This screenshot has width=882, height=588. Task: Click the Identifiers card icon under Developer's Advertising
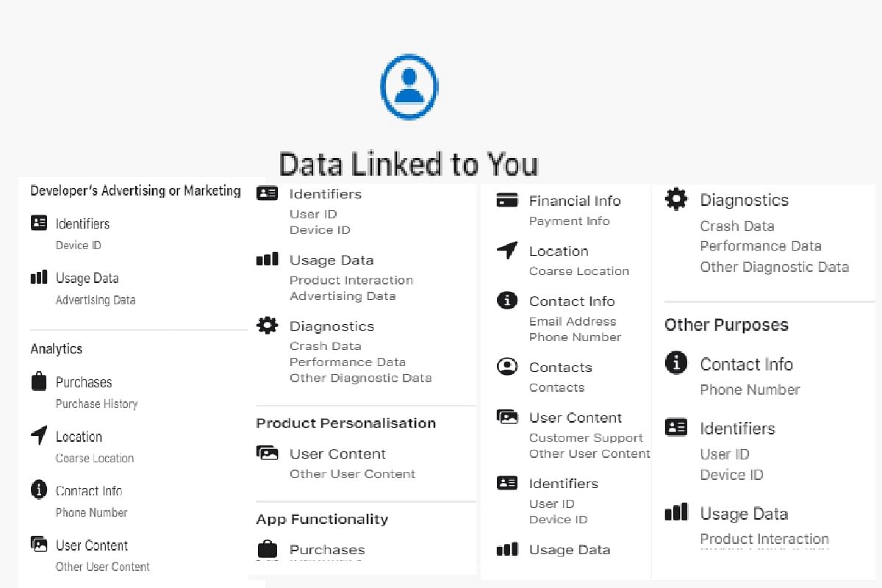click(39, 223)
